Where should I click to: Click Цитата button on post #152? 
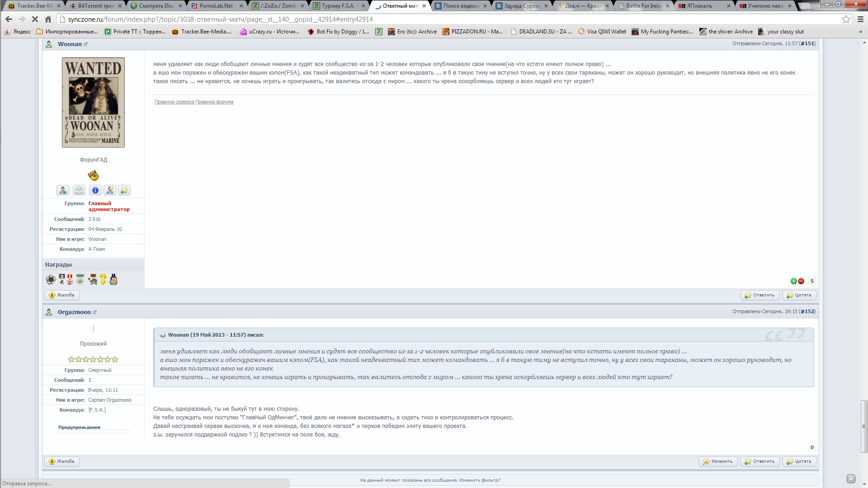click(x=799, y=461)
